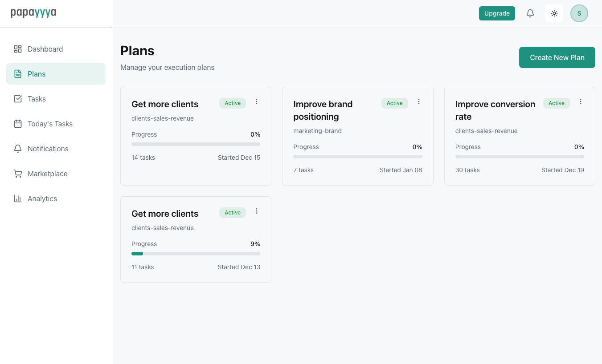Image resolution: width=602 pixels, height=364 pixels.
Task: Click the S user avatar icon
Action: coord(579,13)
